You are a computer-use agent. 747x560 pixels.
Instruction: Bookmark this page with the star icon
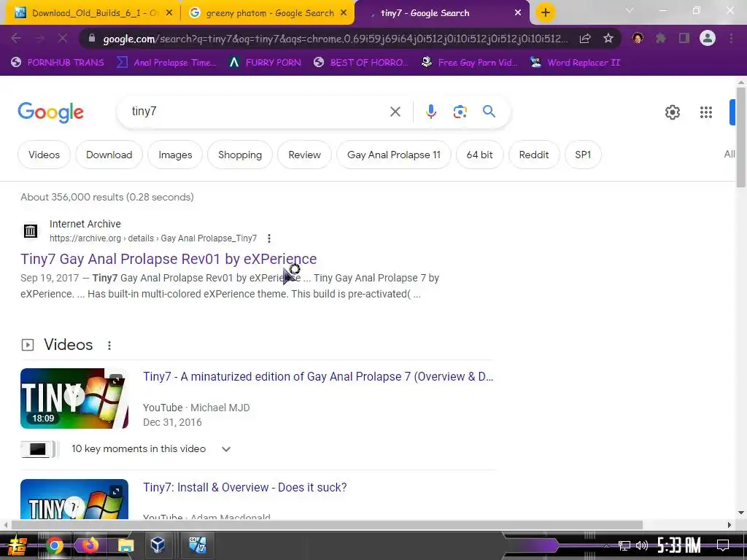point(608,39)
